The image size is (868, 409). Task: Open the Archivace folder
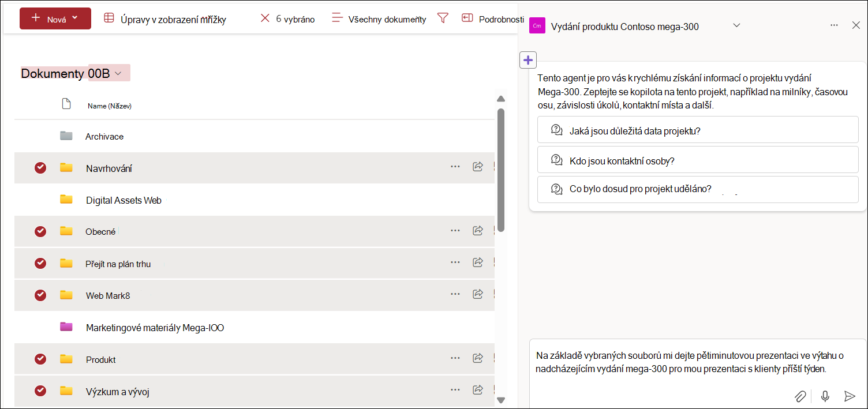coord(104,136)
